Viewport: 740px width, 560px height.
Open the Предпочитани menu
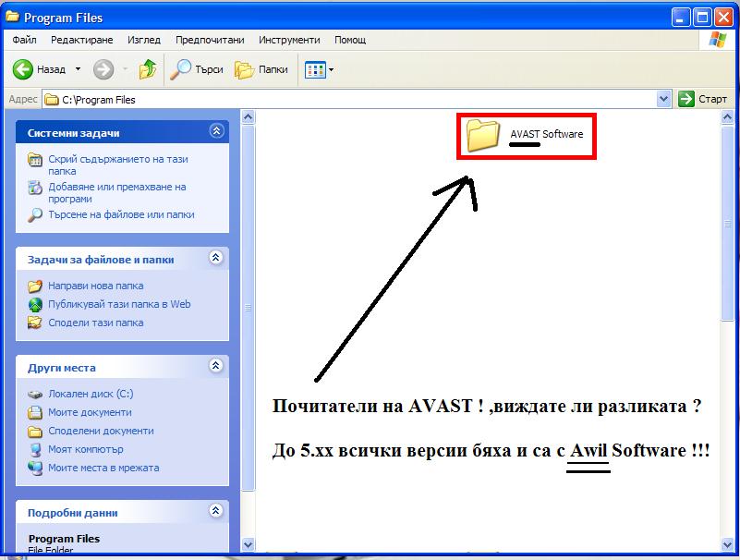[210, 40]
